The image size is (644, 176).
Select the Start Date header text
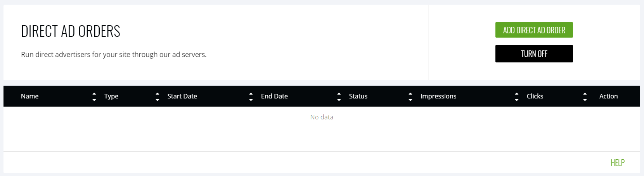(x=182, y=96)
